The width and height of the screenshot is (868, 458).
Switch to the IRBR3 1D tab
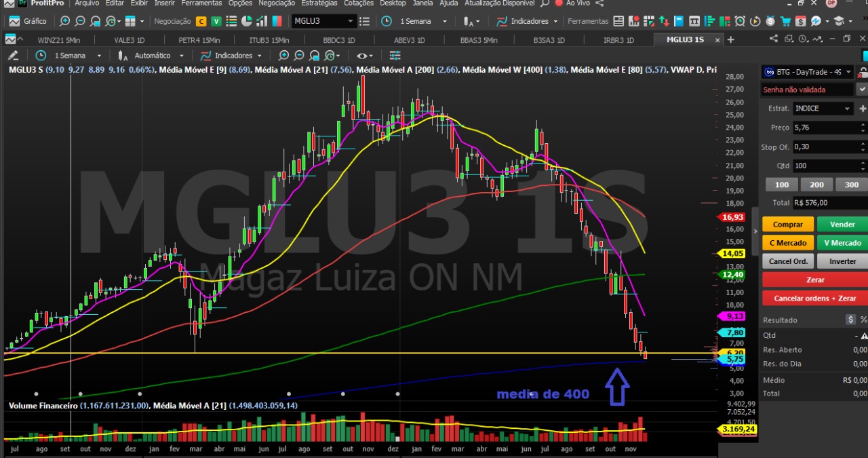pos(618,40)
